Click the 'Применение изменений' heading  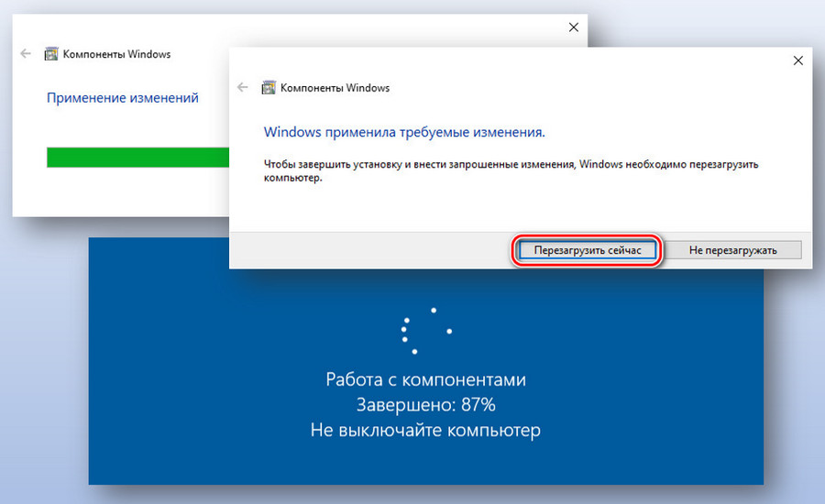pos(123,97)
